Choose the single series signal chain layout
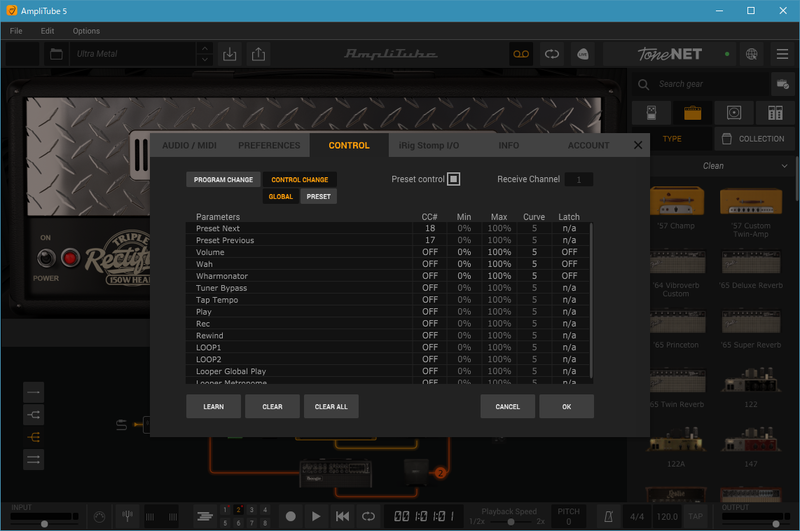The height and width of the screenshot is (531, 800). [x=34, y=392]
